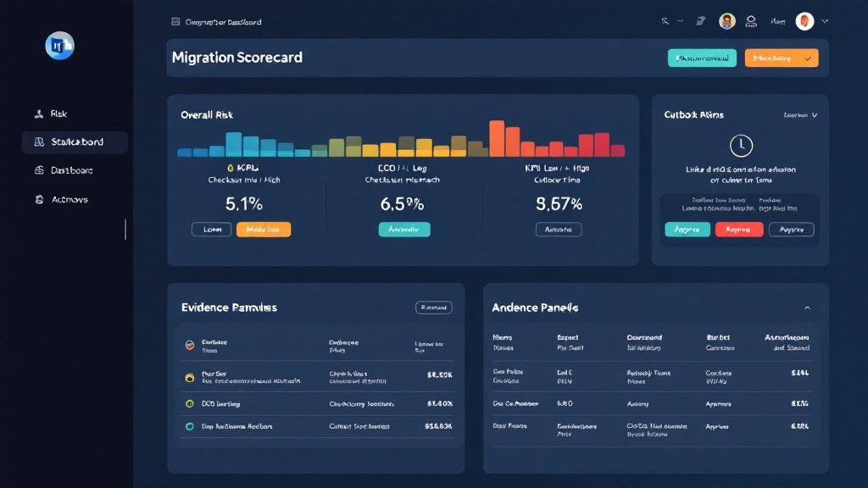Click the 9.57% risk value
This screenshot has width=868, height=488.
(559, 204)
